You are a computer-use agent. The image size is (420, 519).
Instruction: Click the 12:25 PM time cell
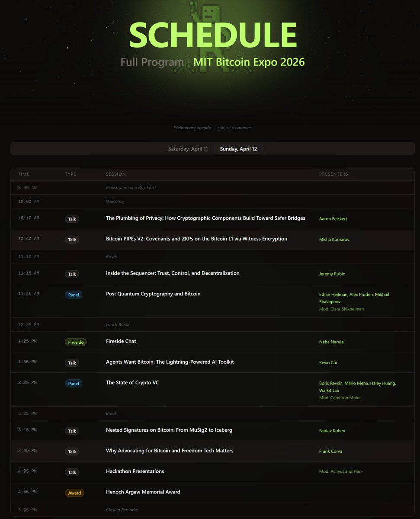click(28, 325)
